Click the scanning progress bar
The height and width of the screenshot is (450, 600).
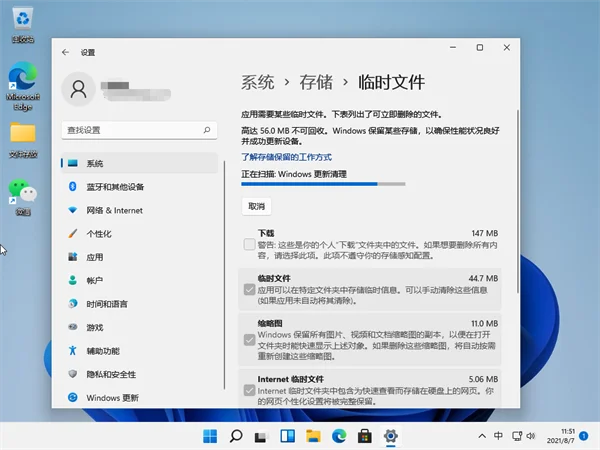point(323,184)
